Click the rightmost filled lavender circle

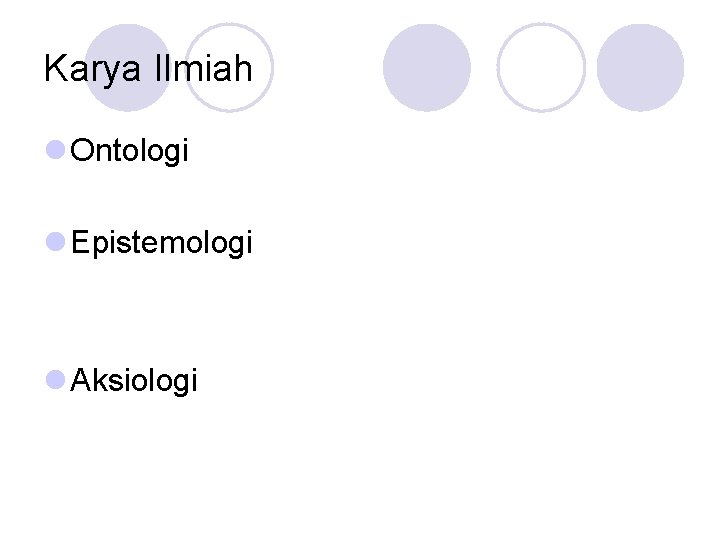click(641, 68)
